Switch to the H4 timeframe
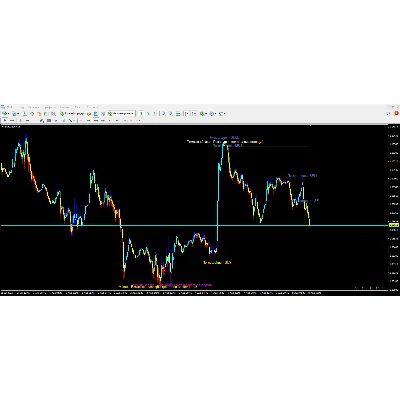Viewport: 400px width, 400px height. 117,120
